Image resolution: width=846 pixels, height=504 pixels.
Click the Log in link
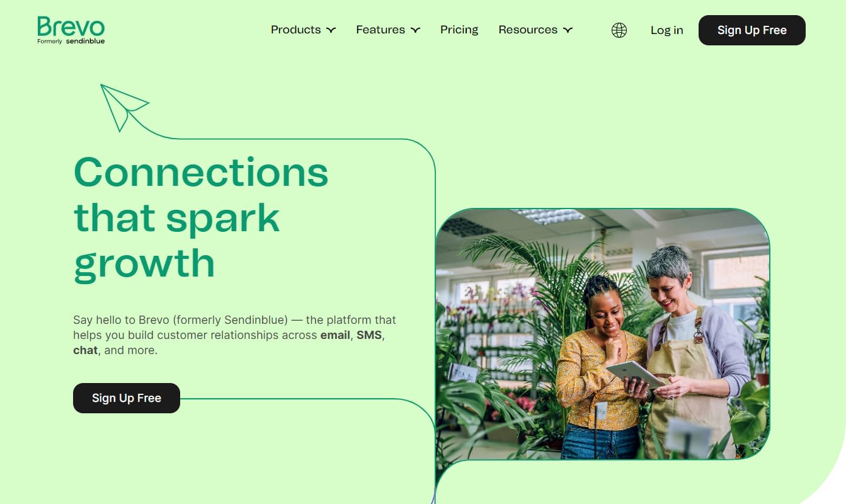click(x=666, y=30)
